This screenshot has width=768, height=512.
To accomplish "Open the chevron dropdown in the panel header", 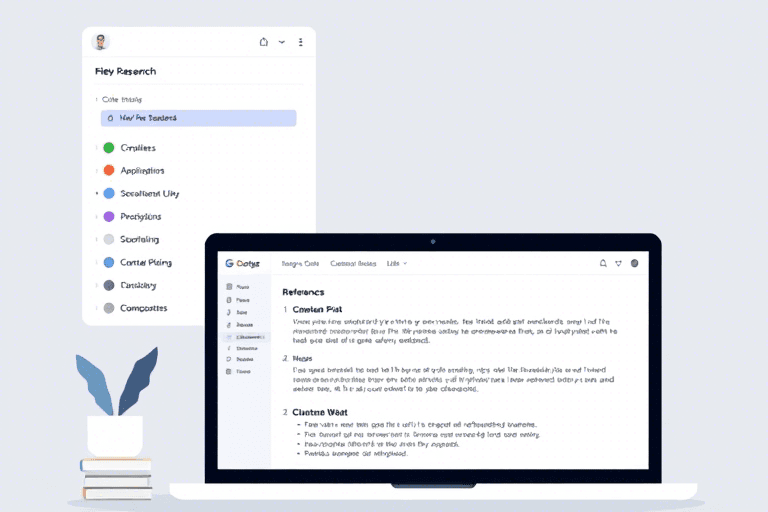I will [x=281, y=42].
